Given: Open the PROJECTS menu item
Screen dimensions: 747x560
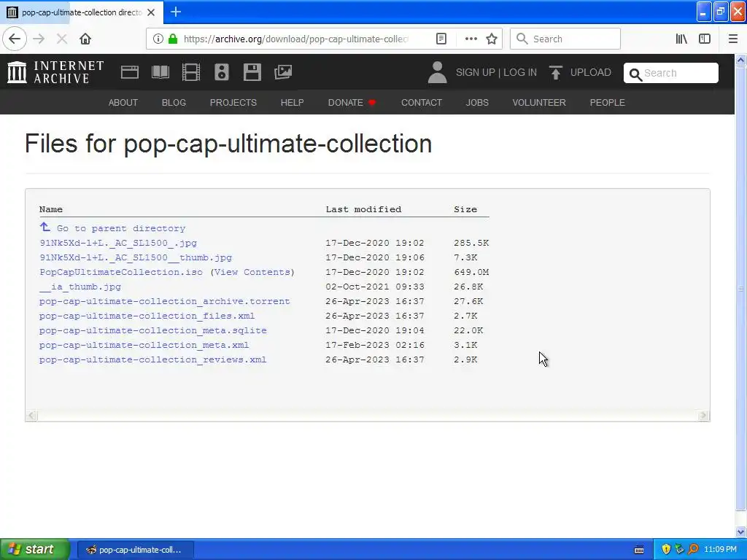Looking at the screenshot, I should 233,102.
